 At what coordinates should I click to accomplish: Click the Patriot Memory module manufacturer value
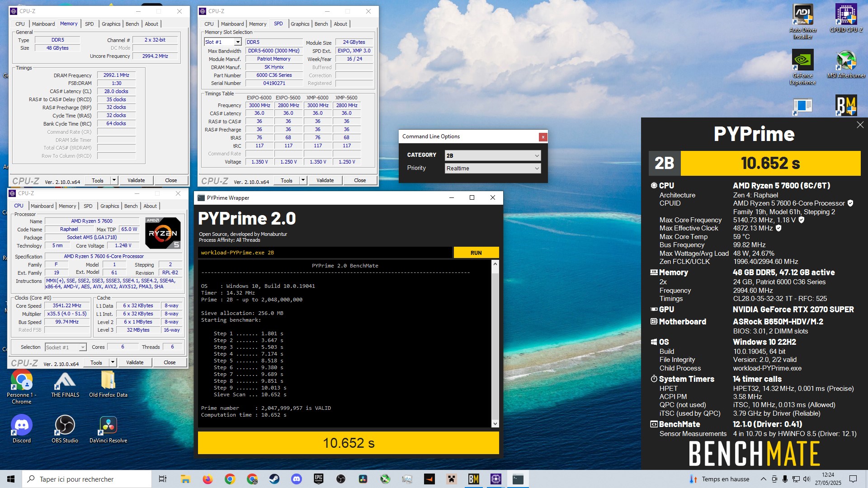pyautogui.click(x=274, y=59)
